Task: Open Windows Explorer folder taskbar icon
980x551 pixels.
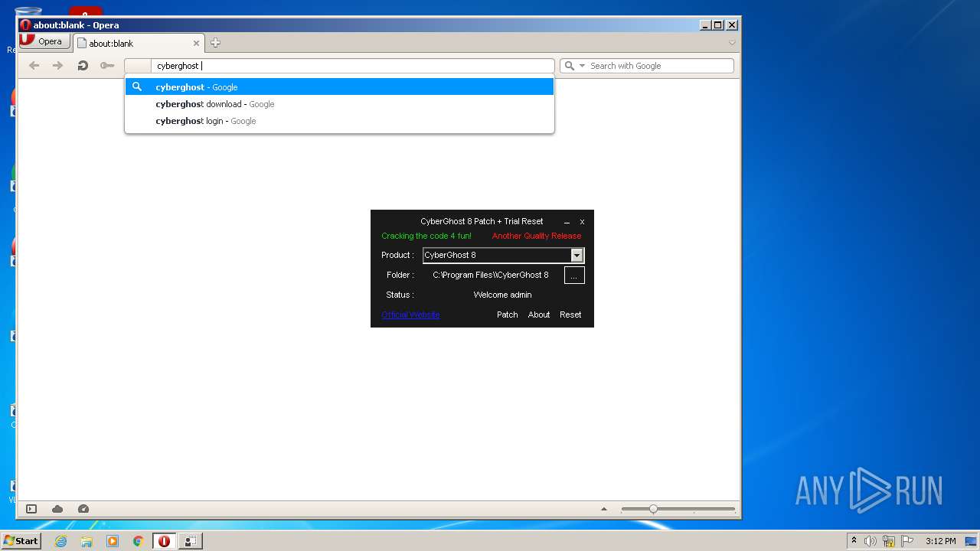Action: [x=87, y=541]
